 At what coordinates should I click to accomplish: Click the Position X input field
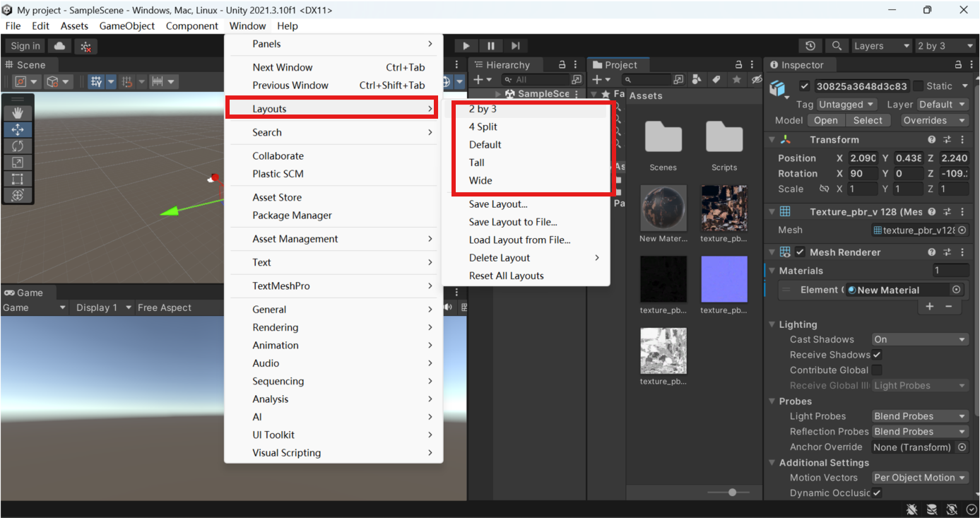862,158
